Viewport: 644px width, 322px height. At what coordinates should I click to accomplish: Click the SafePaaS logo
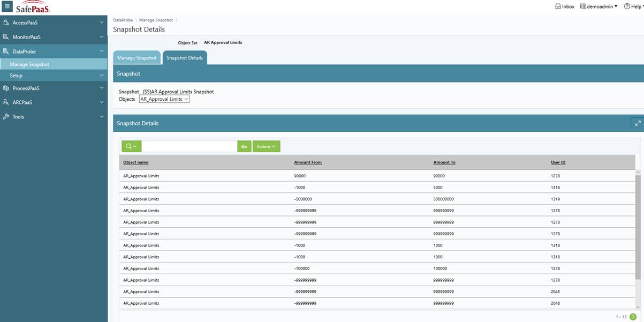click(x=33, y=7)
